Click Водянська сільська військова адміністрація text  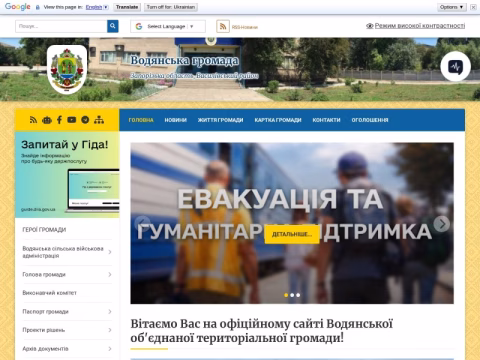[x=63, y=252]
